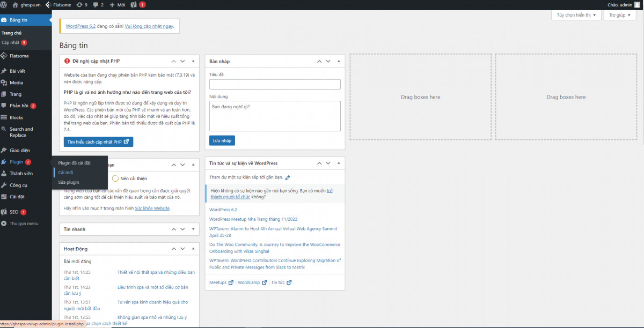Toggle the Bản nháp panel
This screenshot has height=328, width=644.
(x=339, y=61)
